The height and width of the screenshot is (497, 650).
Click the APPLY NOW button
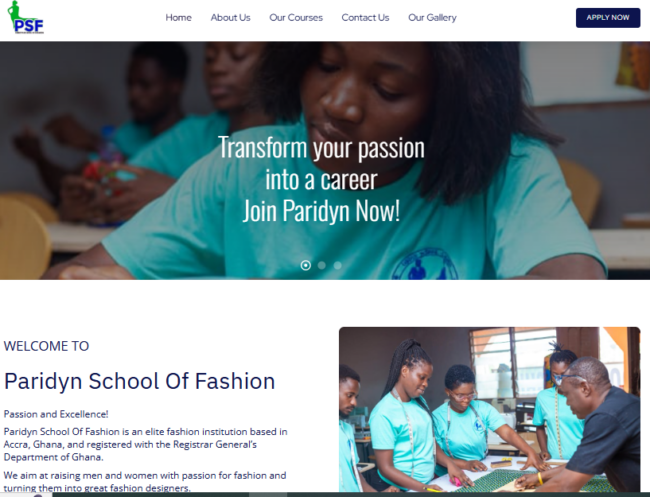click(608, 17)
